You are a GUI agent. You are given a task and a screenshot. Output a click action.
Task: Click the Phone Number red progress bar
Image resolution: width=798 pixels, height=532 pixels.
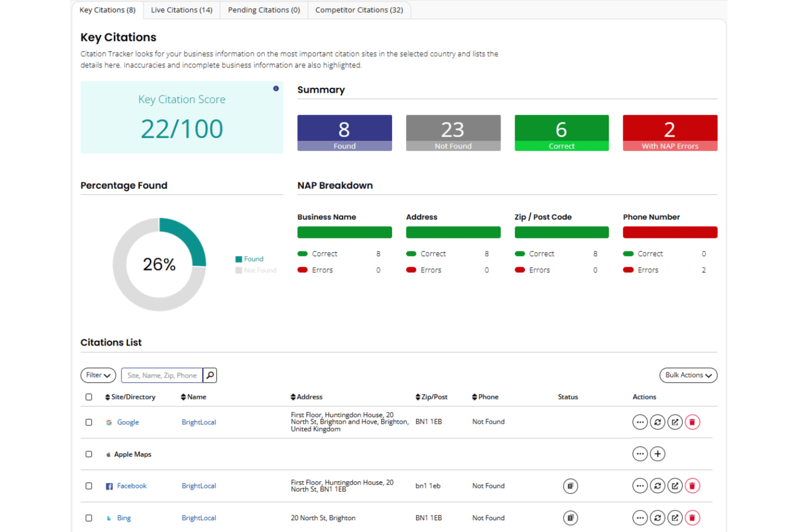(x=670, y=232)
